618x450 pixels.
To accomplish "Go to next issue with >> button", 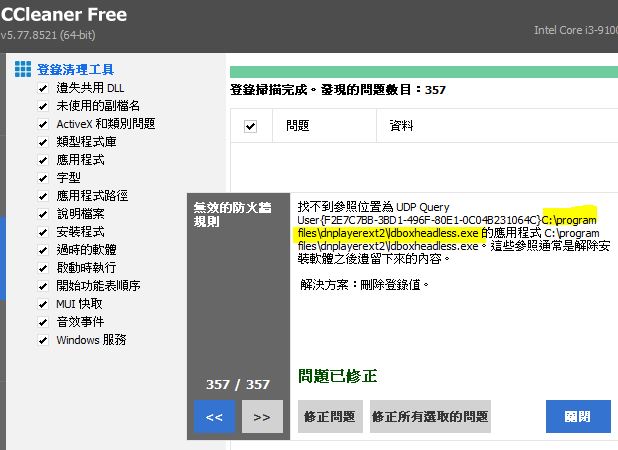I will click(262, 417).
